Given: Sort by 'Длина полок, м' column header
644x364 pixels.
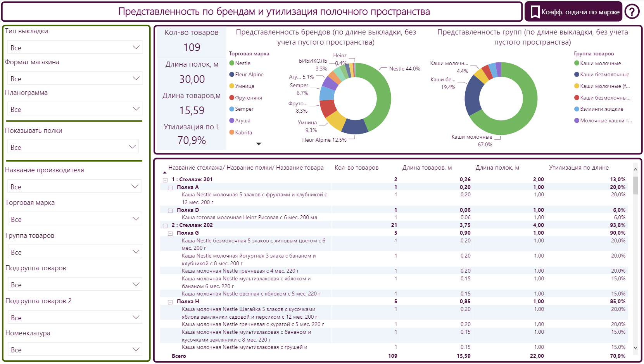Looking at the screenshot, I should tap(497, 168).
